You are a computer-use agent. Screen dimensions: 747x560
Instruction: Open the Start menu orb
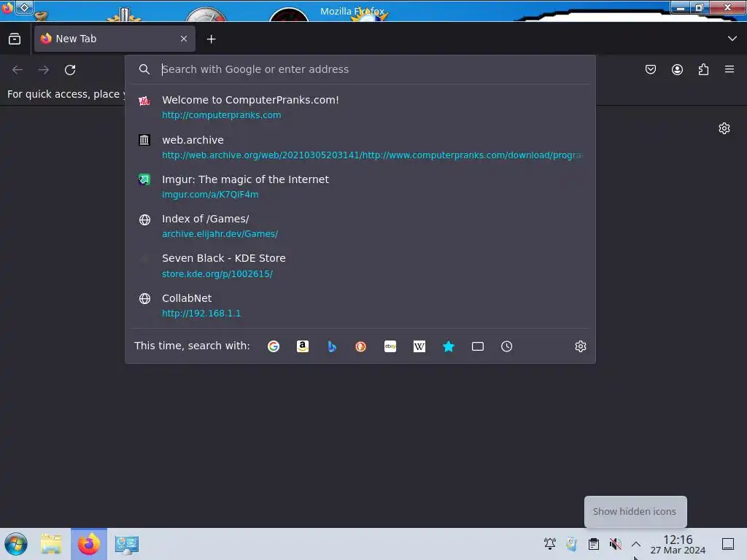16,544
